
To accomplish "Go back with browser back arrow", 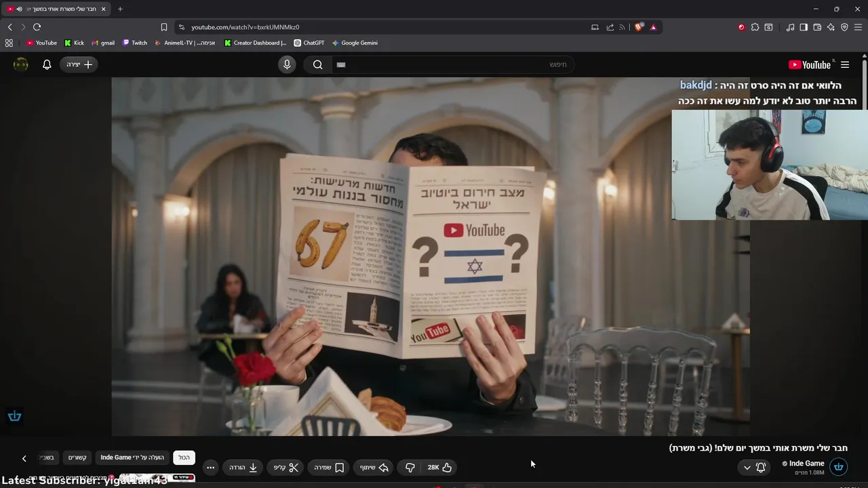I will [x=9, y=27].
